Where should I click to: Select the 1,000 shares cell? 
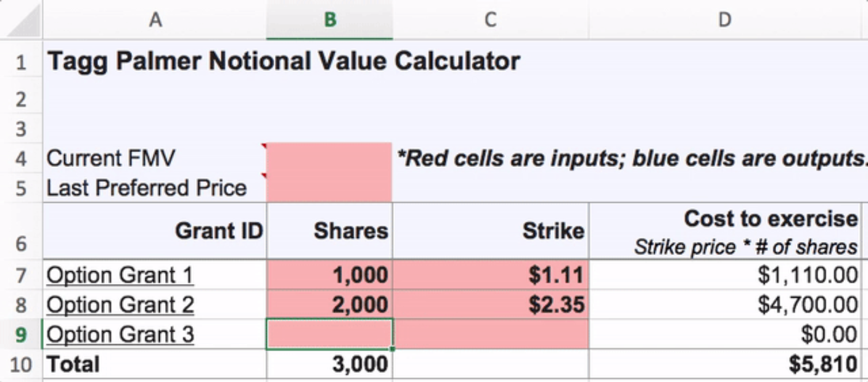click(330, 275)
